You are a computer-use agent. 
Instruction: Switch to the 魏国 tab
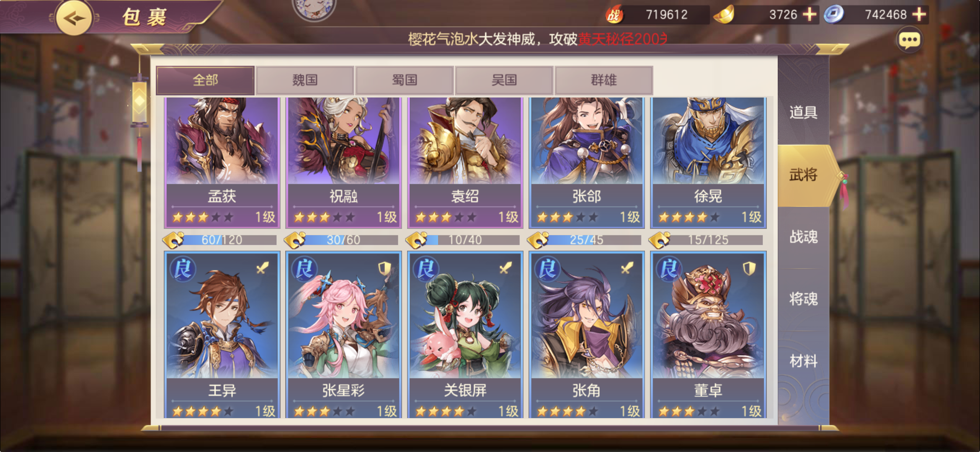(305, 80)
